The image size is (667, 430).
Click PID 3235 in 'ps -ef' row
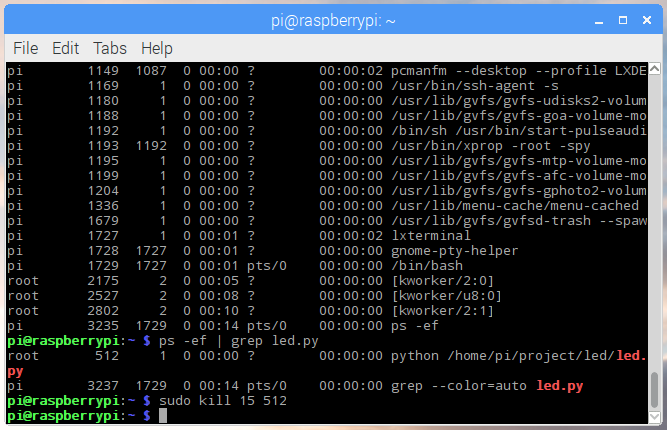click(103, 326)
